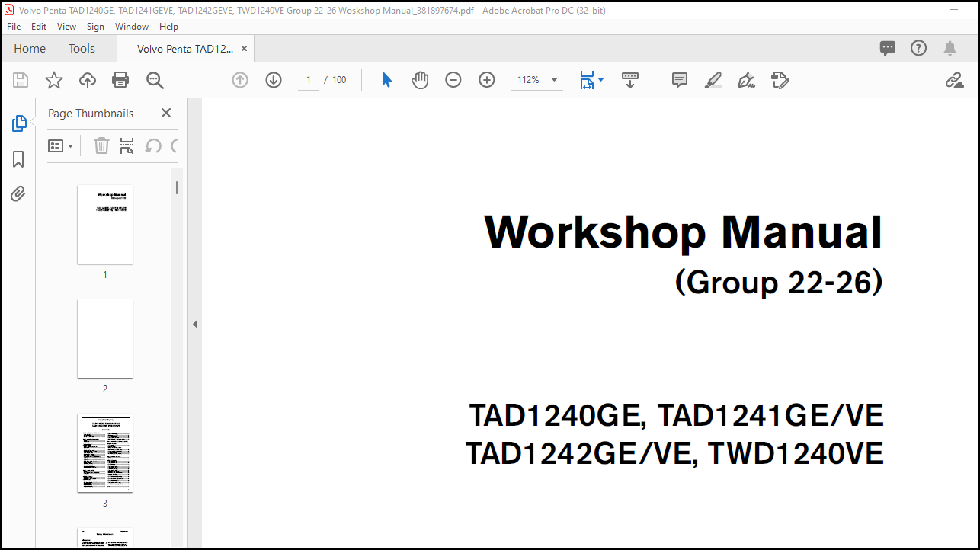Rotate page counterclockwise icon
The height and width of the screenshot is (550, 980).
[x=153, y=145]
